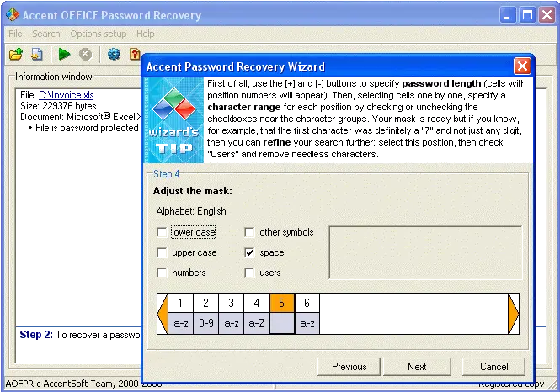
Task: Open settings via blue gear icon
Action: [114, 54]
